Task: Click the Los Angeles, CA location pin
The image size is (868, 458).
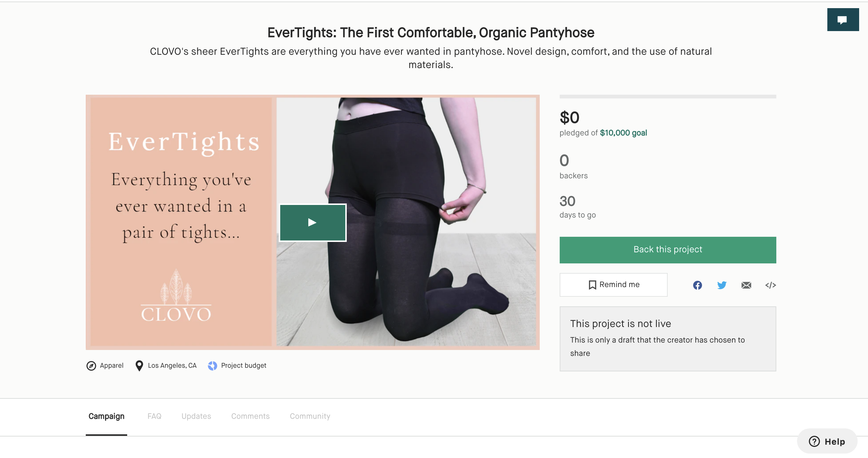Action: tap(139, 365)
